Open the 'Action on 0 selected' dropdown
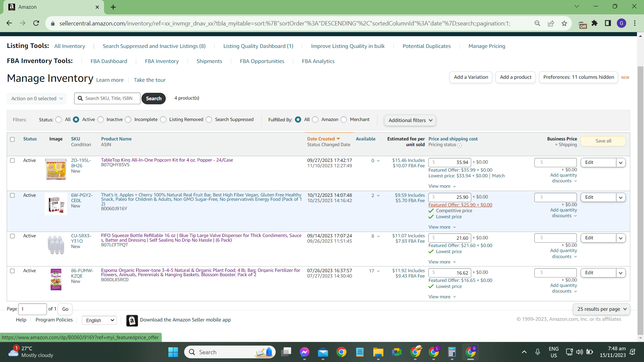 (x=37, y=99)
